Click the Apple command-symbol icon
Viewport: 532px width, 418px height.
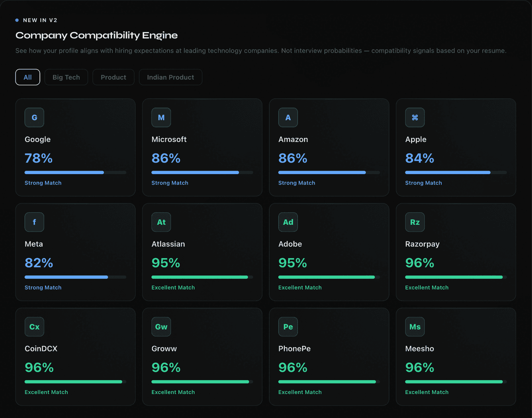pos(415,118)
